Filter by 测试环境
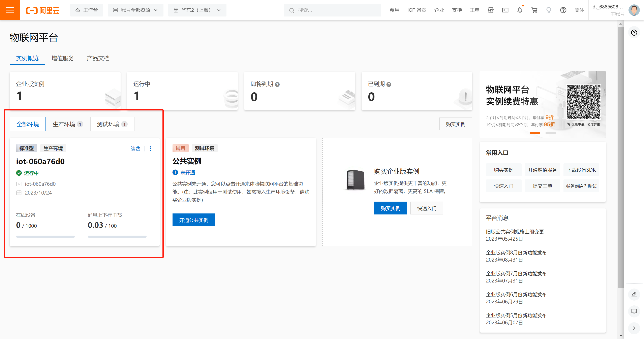 click(112, 124)
